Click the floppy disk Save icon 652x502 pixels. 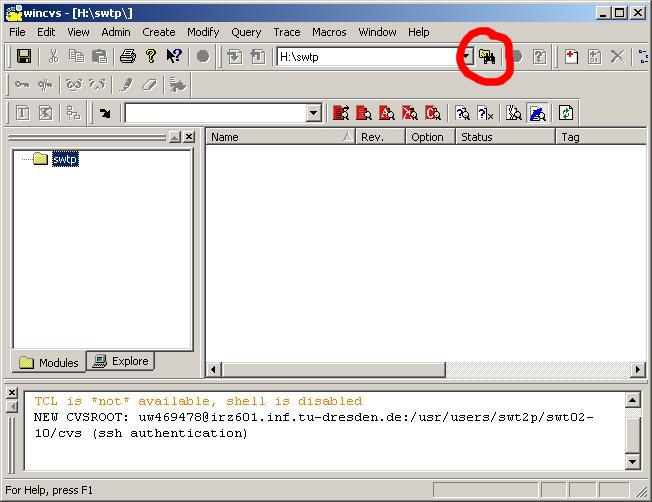pos(24,56)
